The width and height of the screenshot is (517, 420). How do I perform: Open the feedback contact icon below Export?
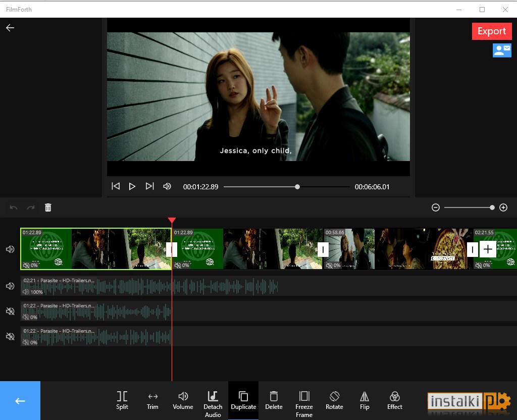coord(502,50)
